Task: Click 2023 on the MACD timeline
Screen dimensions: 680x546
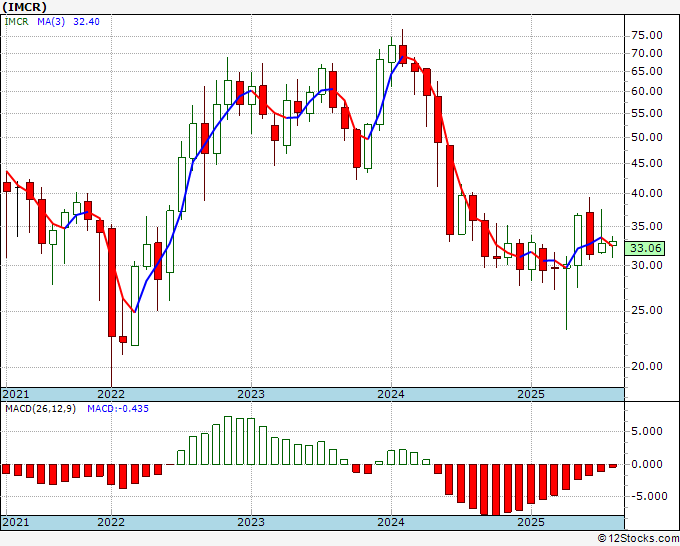Action: (251, 522)
